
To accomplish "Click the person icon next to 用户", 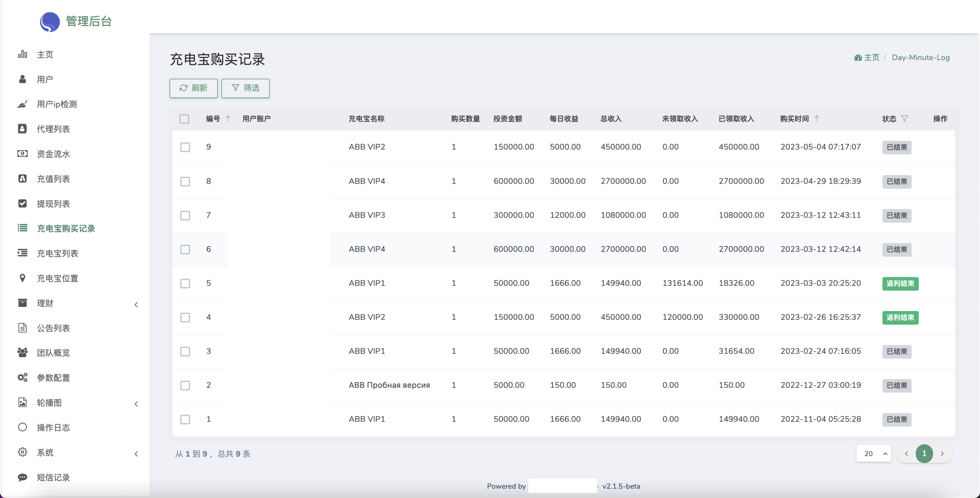I will coord(23,79).
